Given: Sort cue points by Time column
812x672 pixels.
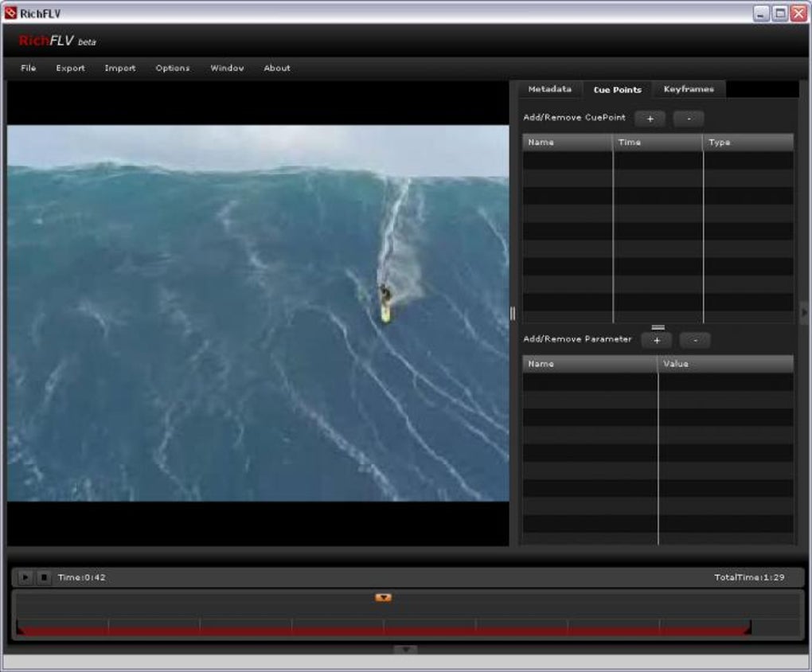Looking at the screenshot, I should click(x=658, y=143).
